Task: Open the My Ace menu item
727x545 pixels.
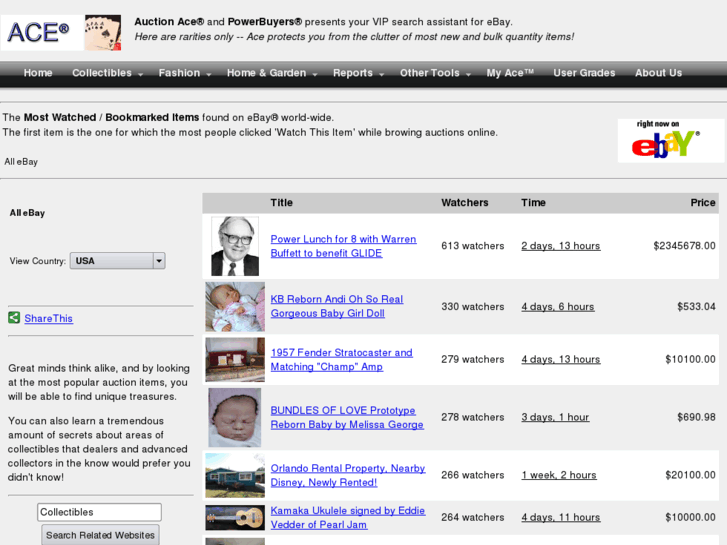Action: pos(510,73)
